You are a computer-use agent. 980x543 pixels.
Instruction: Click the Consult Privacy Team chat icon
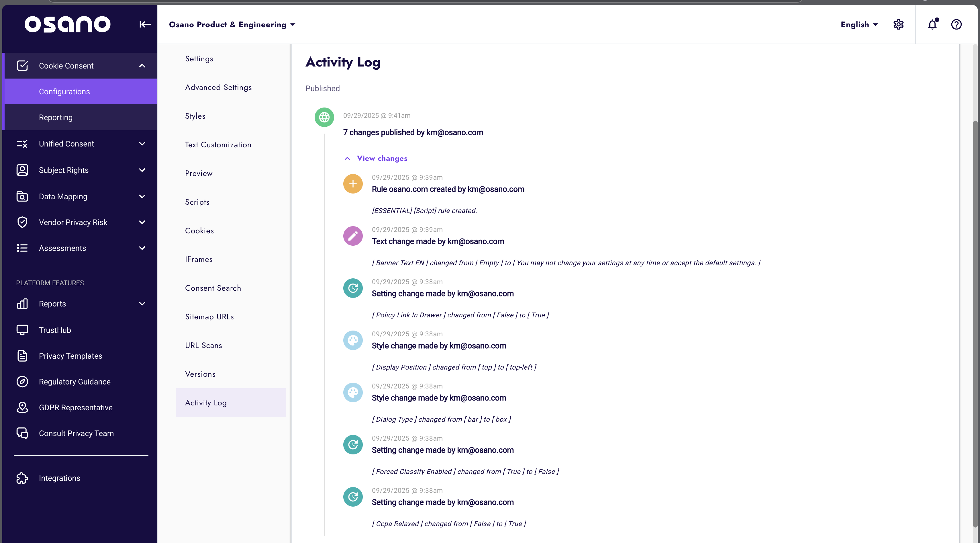point(22,433)
